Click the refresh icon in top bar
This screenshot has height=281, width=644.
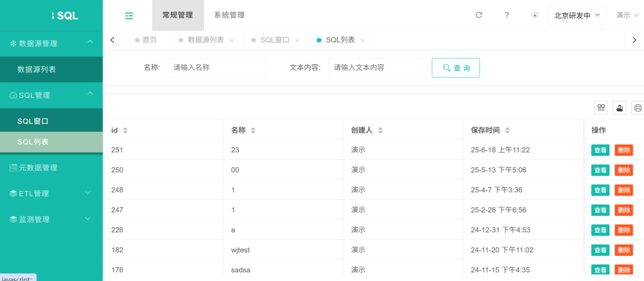(478, 15)
